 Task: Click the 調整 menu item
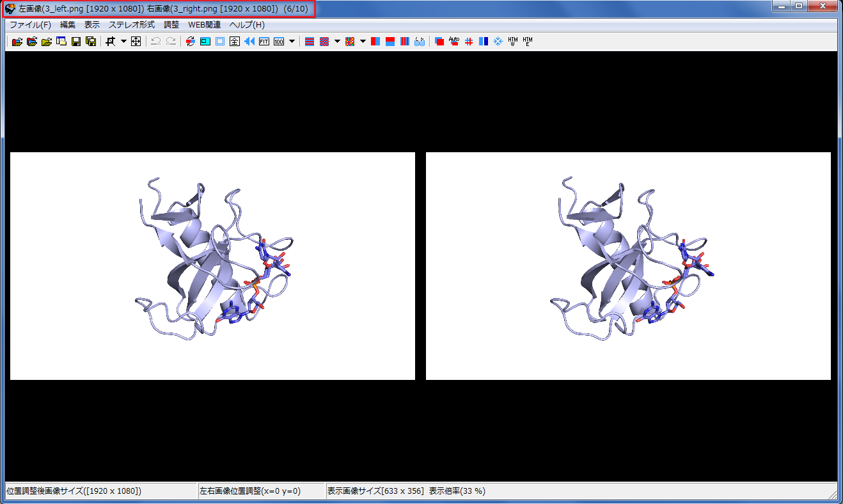pyautogui.click(x=171, y=25)
